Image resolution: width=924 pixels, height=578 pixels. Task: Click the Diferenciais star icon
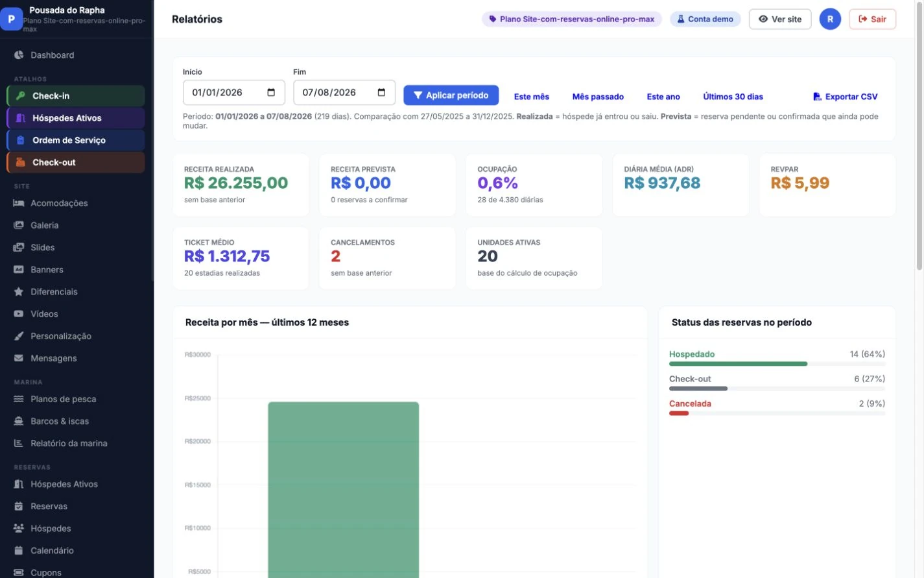19,292
